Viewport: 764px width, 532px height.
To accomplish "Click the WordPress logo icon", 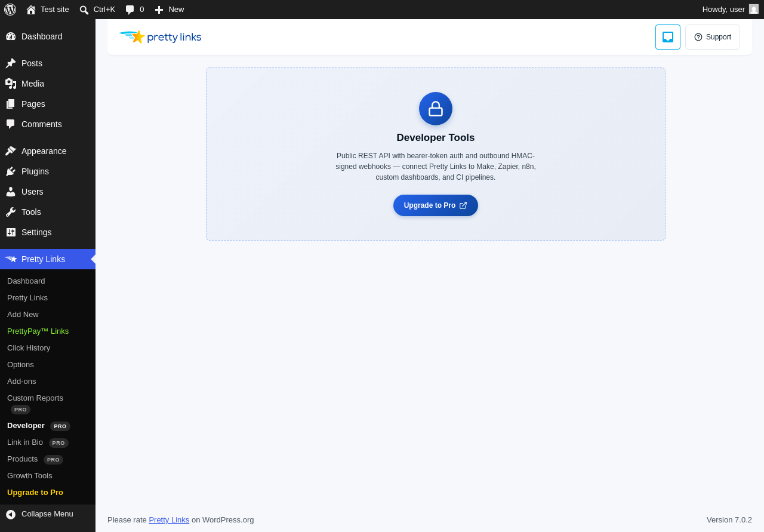I will (x=10, y=10).
